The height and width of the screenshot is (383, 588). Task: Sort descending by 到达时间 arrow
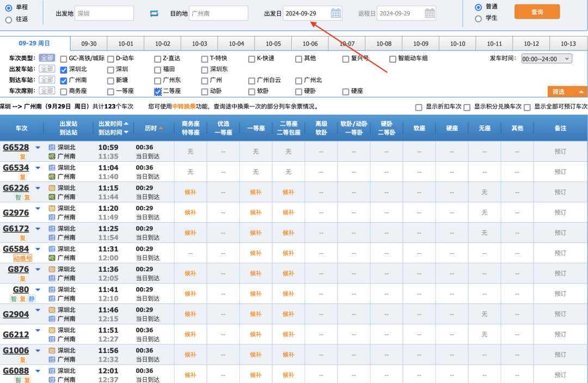[x=126, y=132]
